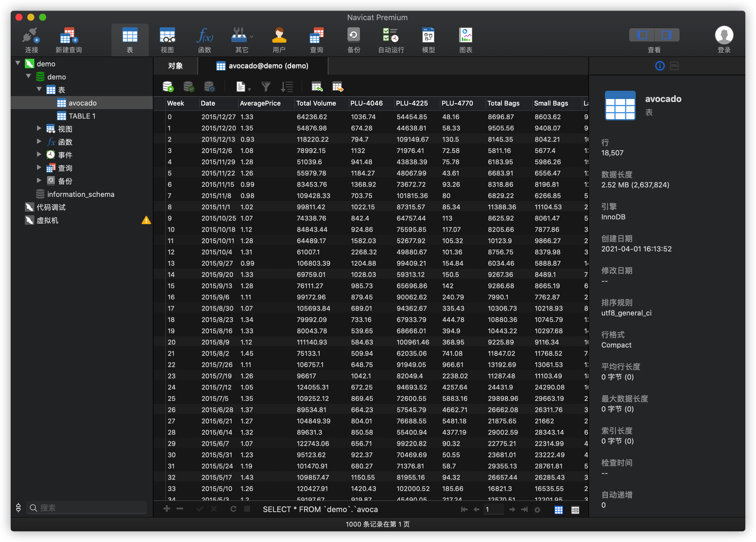This screenshot has width=756, height=542.
Task: Click the filter funnel icon
Action: point(266,87)
